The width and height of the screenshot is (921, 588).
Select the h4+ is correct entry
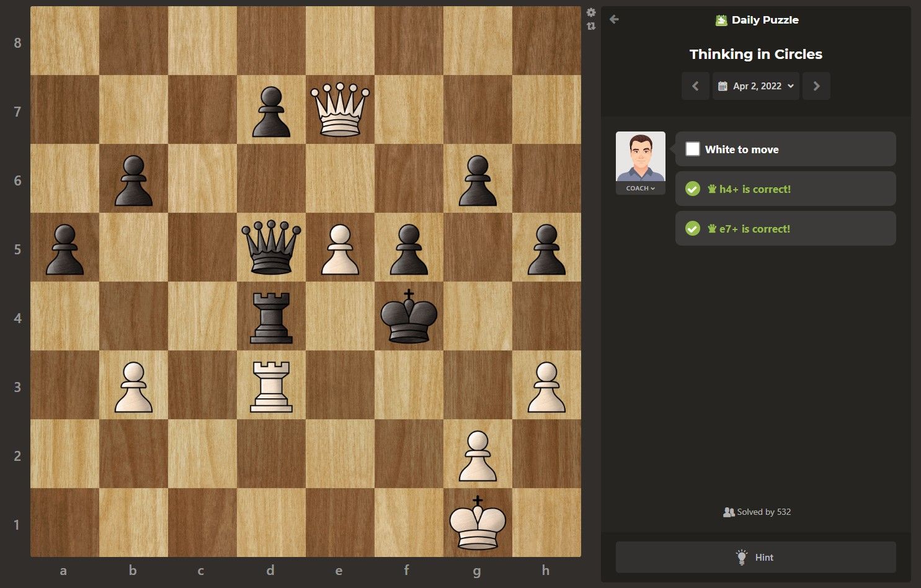click(x=786, y=189)
